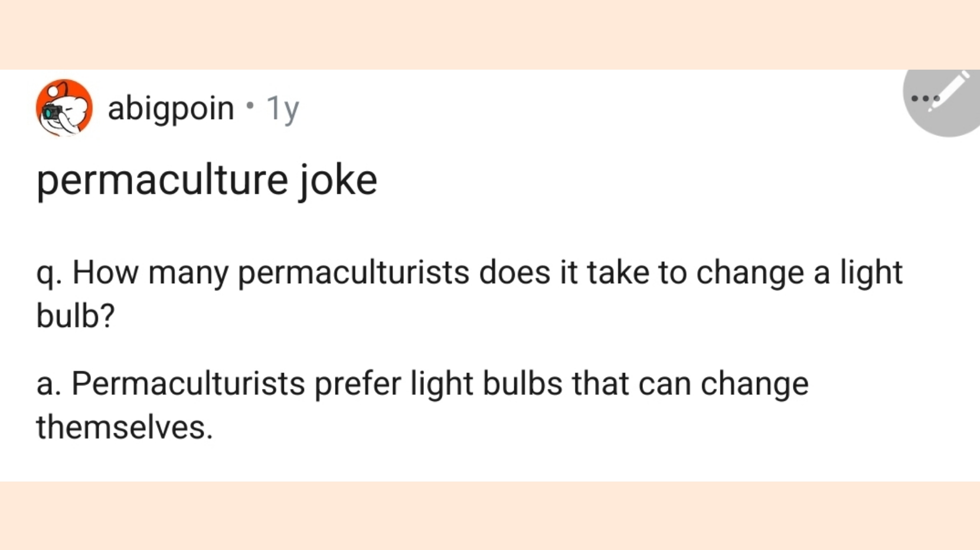Click the word "prefer" in the answer

click(357, 384)
